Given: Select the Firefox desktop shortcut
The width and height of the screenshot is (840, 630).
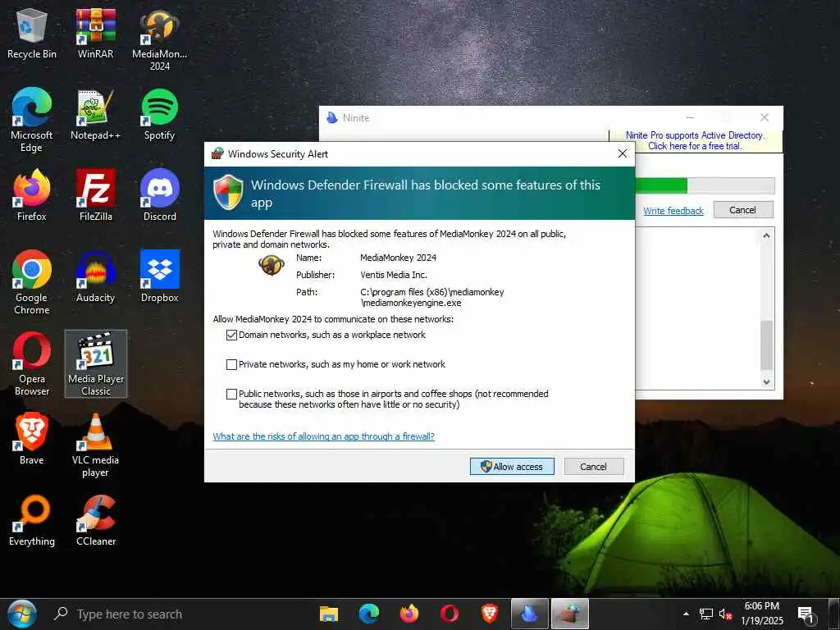Looking at the screenshot, I should point(32,195).
